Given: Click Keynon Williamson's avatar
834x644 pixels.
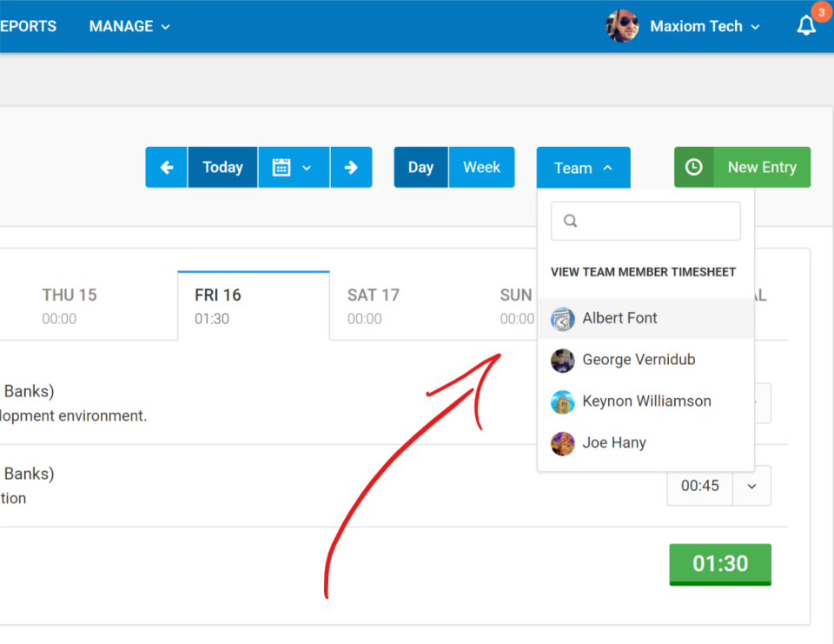Looking at the screenshot, I should (x=562, y=402).
